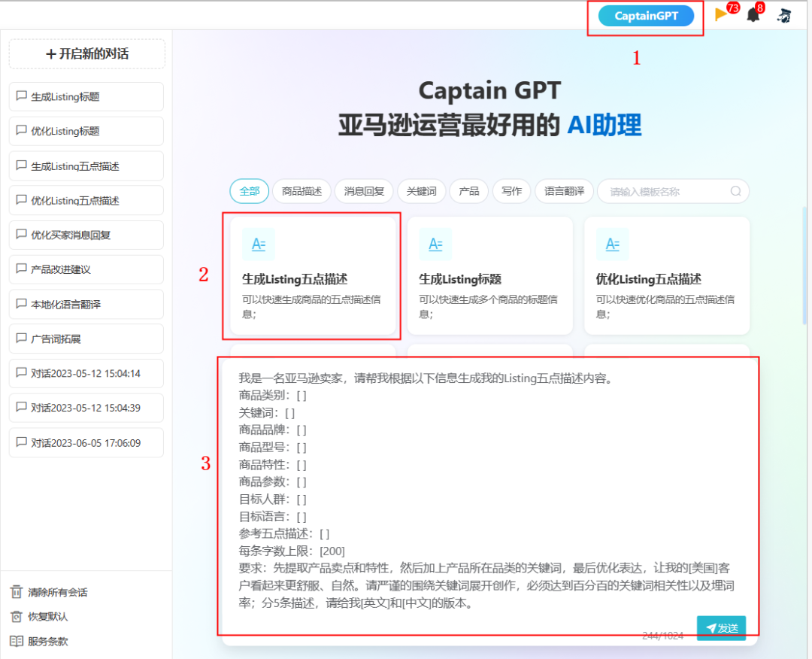Click the CaptainGPT button in header
The image size is (812, 659).
646,16
